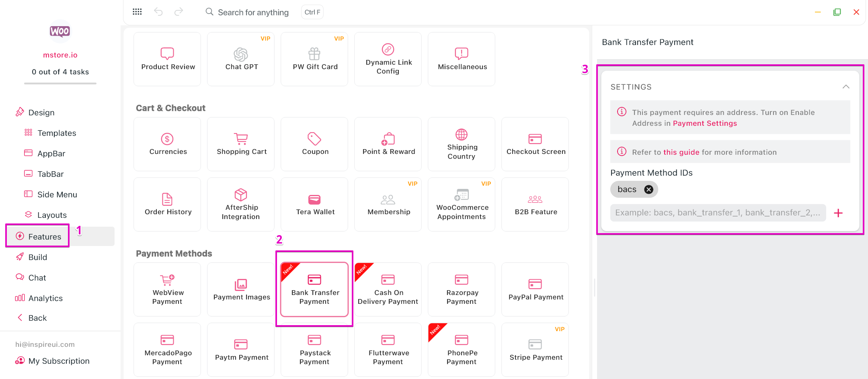Click the redo arrow icon
This screenshot has width=868, height=379.
(x=179, y=12)
